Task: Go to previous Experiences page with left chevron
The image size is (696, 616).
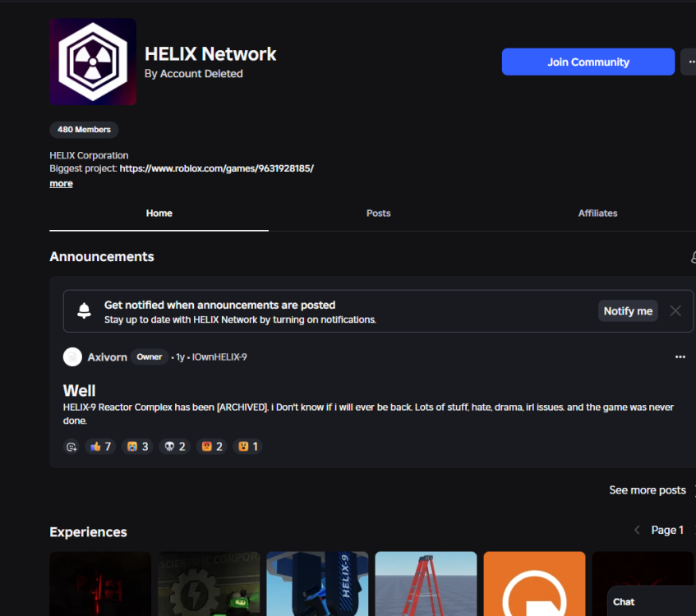Action: 637,530
